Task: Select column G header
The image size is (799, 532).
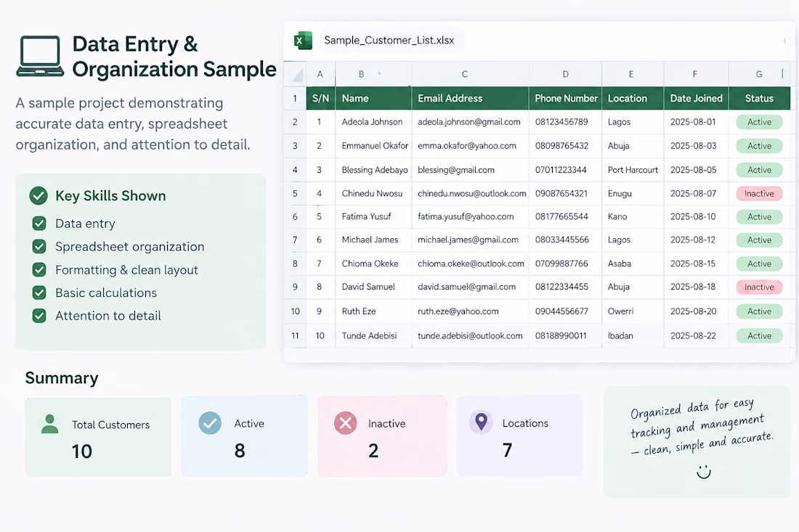Action: [759, 74]
